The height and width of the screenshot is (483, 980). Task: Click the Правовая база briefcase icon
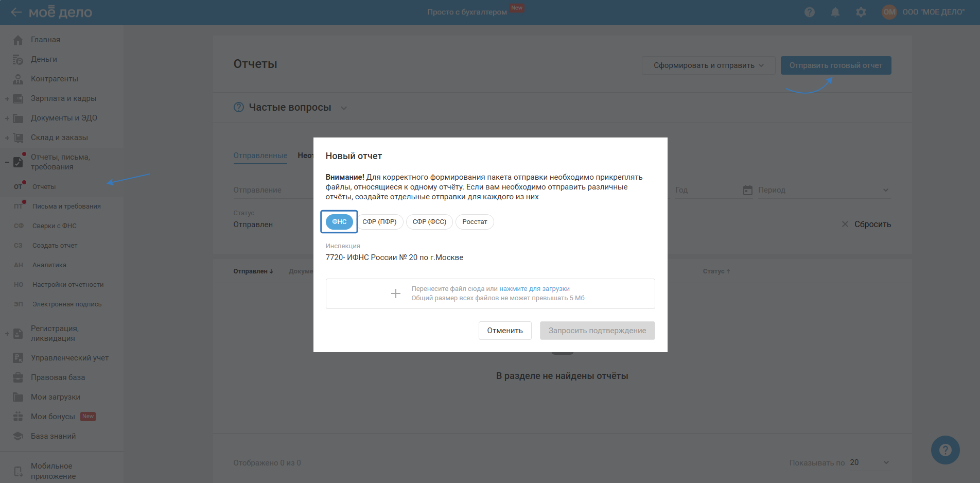18,377
